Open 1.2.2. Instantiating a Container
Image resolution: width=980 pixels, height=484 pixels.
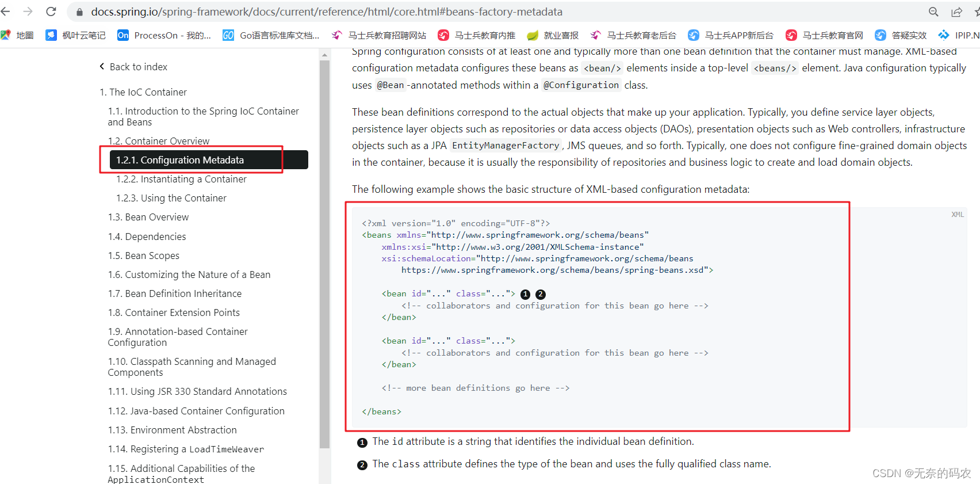(x=181, y=179)
